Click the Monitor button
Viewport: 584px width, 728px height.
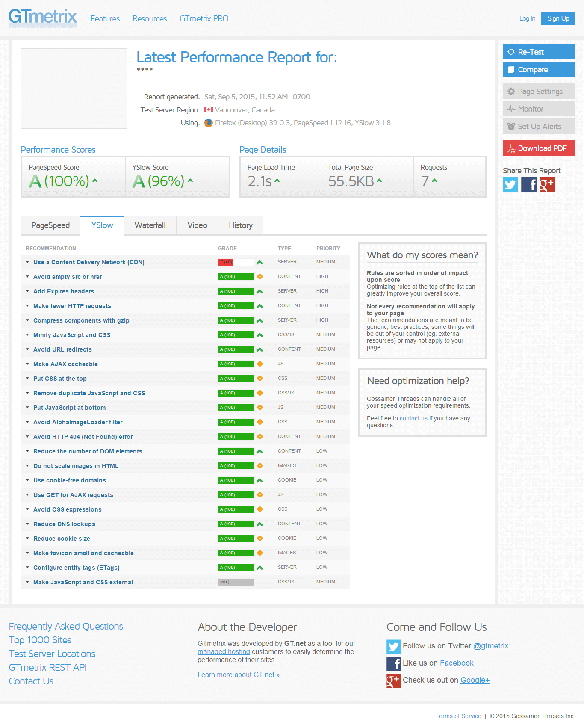point(539,109)
